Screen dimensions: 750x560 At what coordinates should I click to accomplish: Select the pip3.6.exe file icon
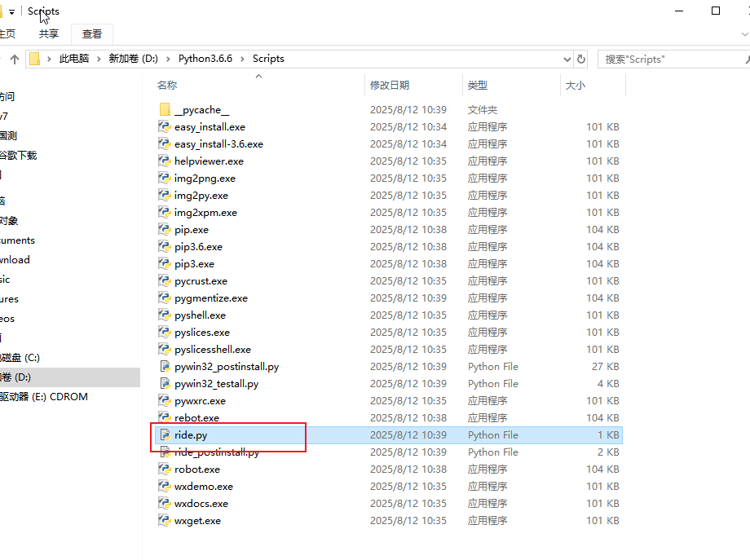pos(165,247)
